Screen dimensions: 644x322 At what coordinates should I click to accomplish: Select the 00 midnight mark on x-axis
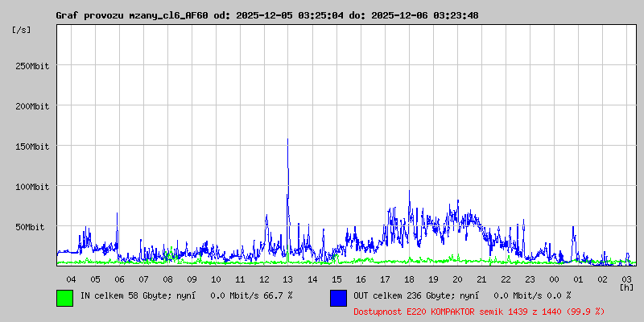(x=554, y=279)
